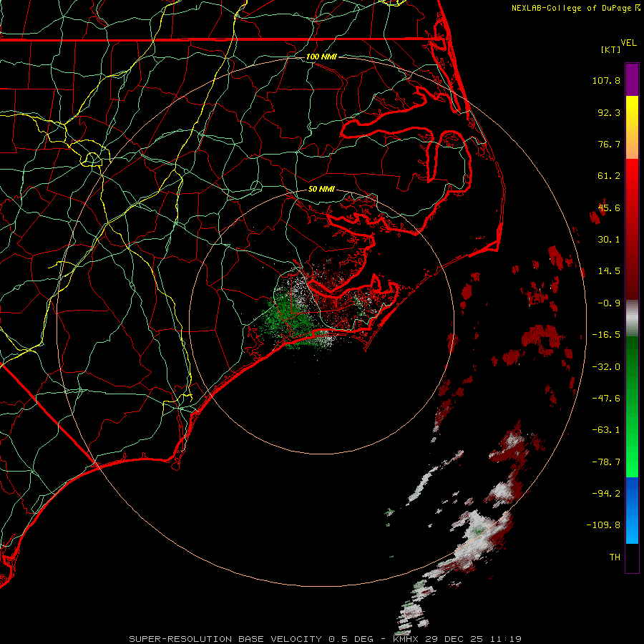Click the [KT] units label
The height and width of the screenshot is (644, 644).
[x=610, y=49]
